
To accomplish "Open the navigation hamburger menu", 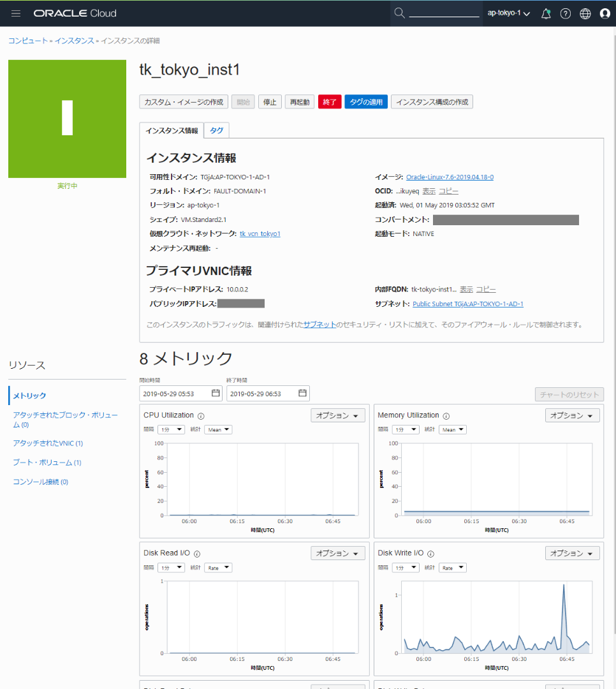I will (x=15, y=13).
